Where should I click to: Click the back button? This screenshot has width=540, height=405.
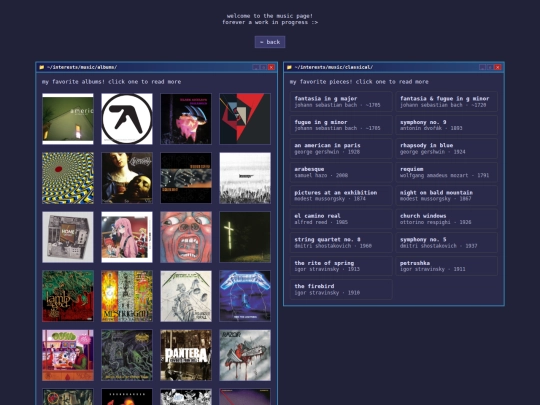270,42
